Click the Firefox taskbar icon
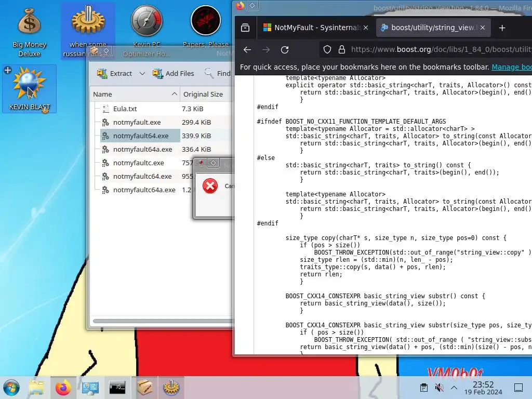The height and width of the screenshot is (399, 532). [x=63, y=388]
